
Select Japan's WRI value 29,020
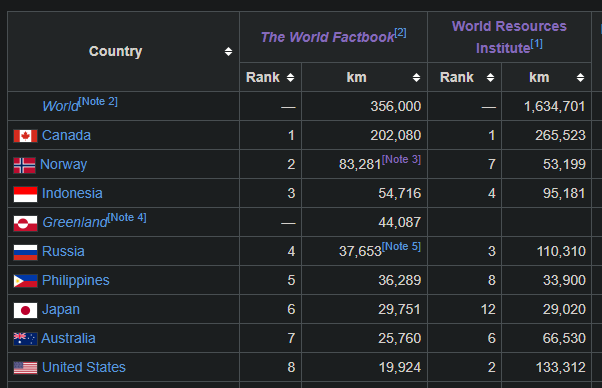[564, 309]
